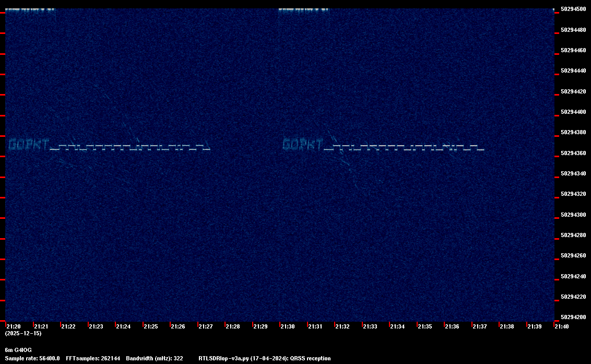This screenshot has width=591, height=364.
Task: Click the 21:34 time axis label
Action: [397, 326]
